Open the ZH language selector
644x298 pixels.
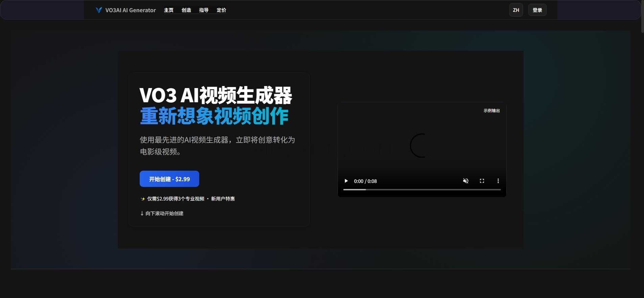pos(516,10)
